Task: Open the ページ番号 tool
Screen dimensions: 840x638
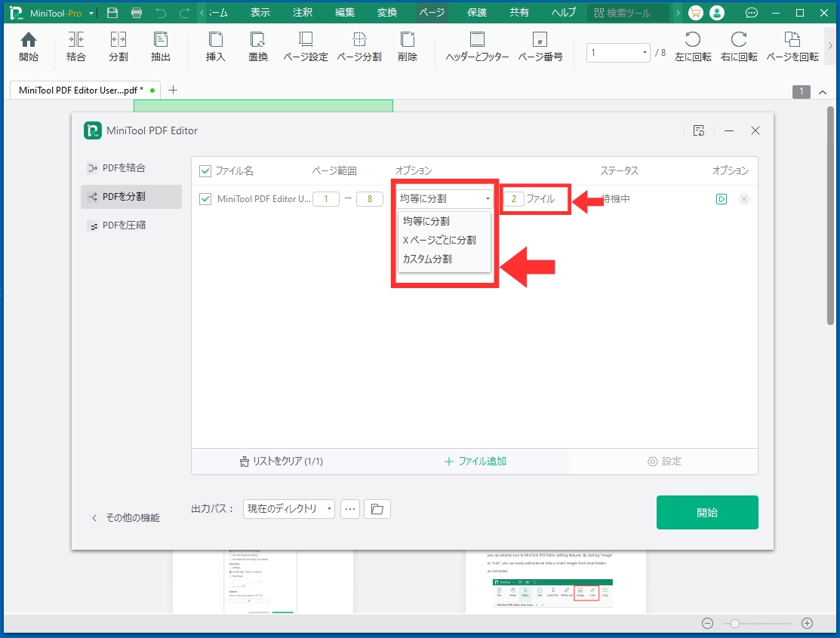Action: (x=540, y=47)
